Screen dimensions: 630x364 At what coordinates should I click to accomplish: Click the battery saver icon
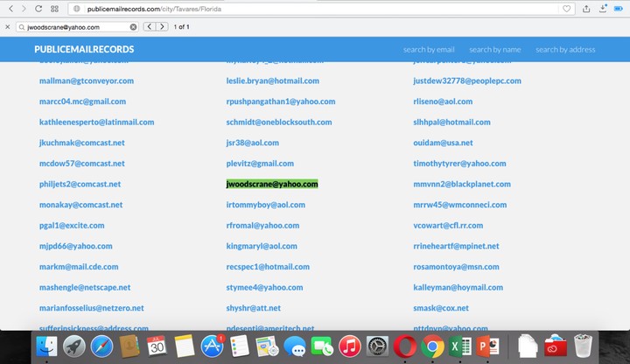[x=619, y=9]
